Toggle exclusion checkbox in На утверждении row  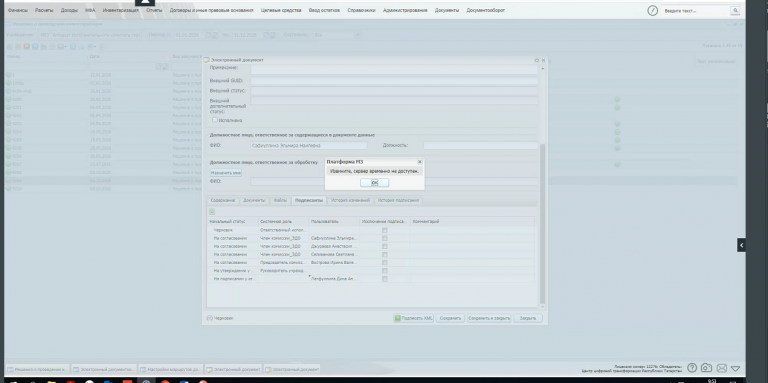coord(384,270)
